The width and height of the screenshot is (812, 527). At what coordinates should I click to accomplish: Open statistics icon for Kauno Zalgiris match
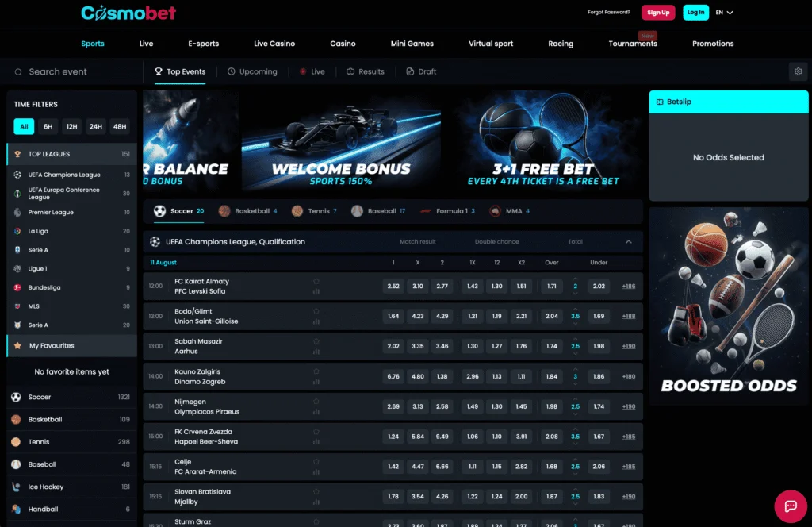coord(316,382)
